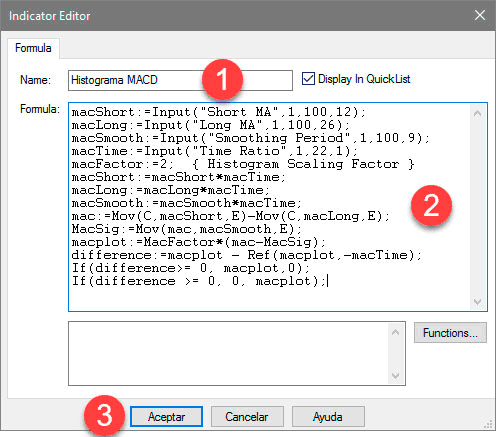This screenshot has width=496, height=437.
Task: Open help with the Ayuda button
Action: [x=328, y=417]
